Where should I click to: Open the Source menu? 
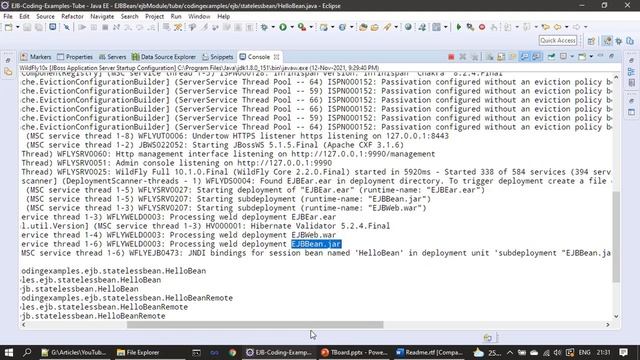(x=45, y=16)
